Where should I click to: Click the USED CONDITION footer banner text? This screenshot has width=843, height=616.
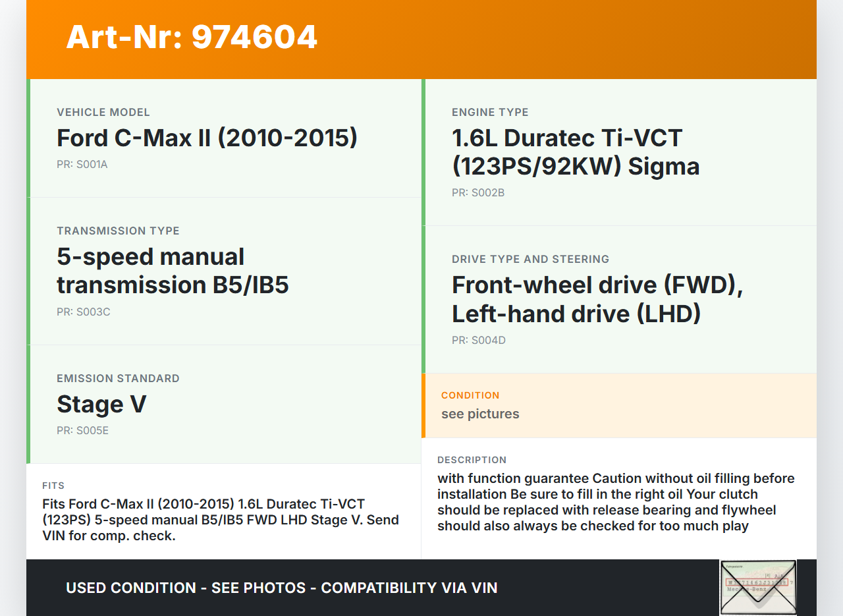click(282, 588)
